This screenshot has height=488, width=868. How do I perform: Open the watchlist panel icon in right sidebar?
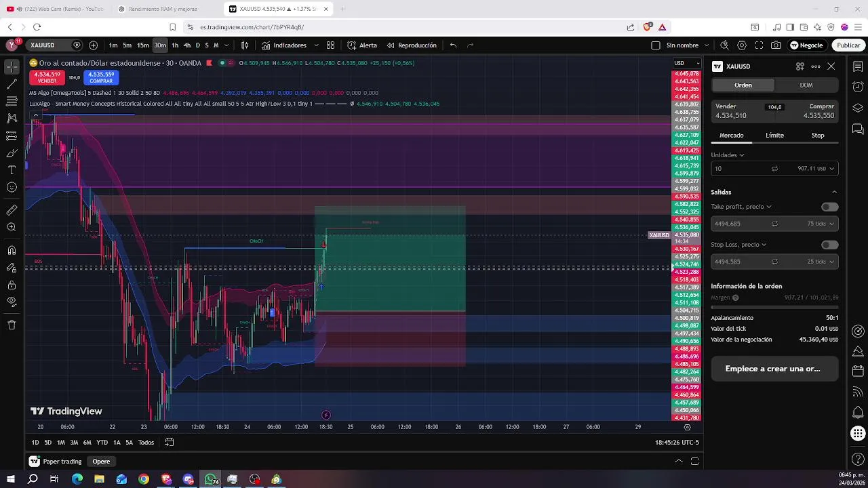[858, 66]
